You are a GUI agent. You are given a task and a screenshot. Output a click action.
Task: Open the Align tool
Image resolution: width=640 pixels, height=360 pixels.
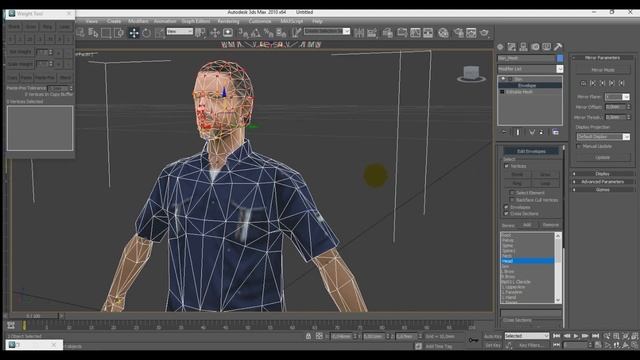[x=372, y=33]
